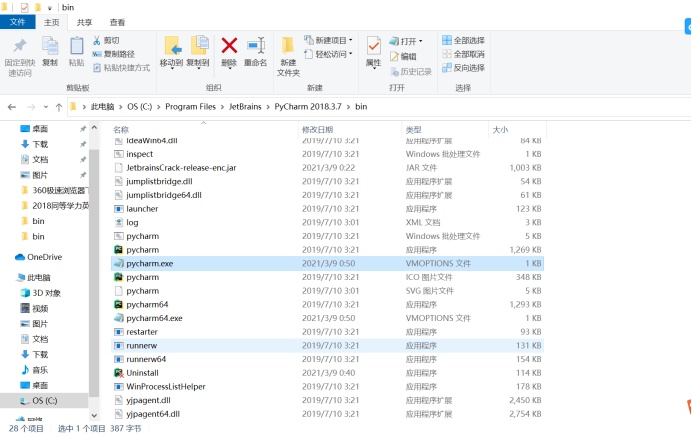Click OS (C:) in the address path
The width and height of the screenshot is (692, 437).
point(139,107)
